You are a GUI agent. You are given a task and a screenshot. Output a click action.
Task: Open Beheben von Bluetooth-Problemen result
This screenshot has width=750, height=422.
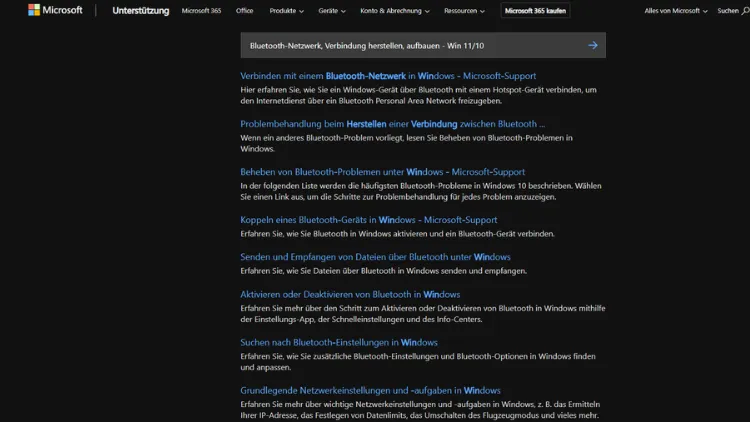pyautogui.click(x=382, y=172)
